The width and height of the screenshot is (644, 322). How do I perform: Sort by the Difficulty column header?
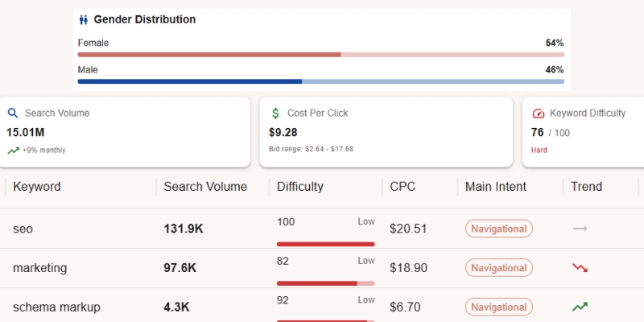point(299,187)
